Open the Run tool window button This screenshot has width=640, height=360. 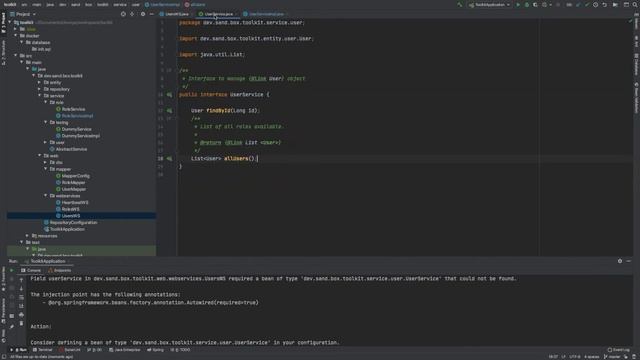pyautogui.click(x=19, y=350)
